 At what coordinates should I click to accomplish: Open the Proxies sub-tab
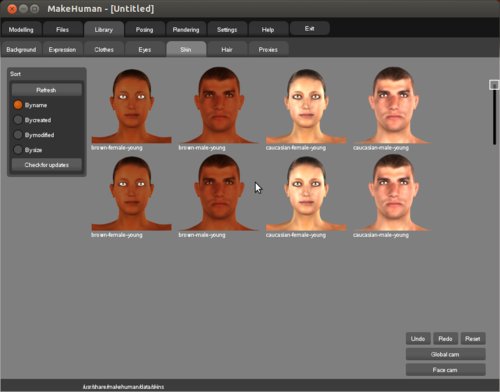pos(268,49)
